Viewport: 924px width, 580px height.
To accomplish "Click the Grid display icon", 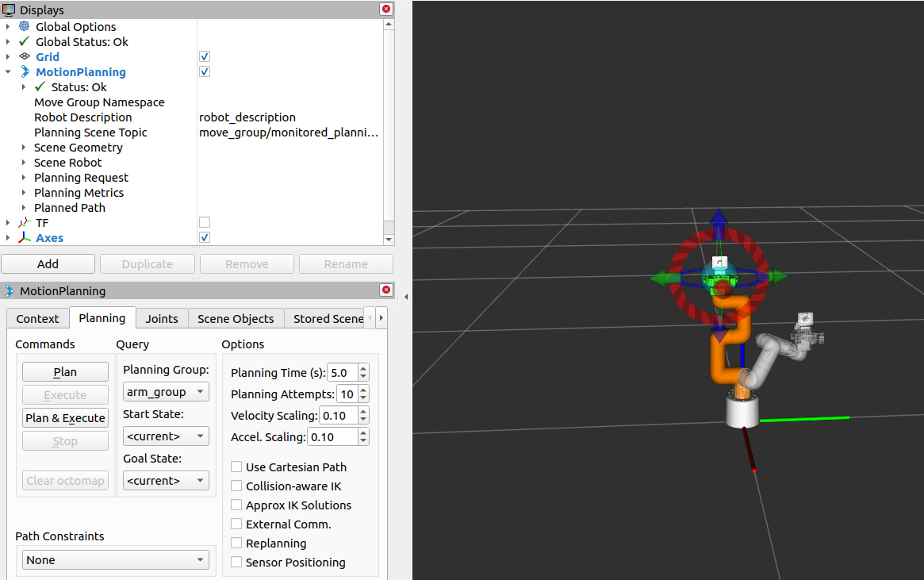I will 24,56.
